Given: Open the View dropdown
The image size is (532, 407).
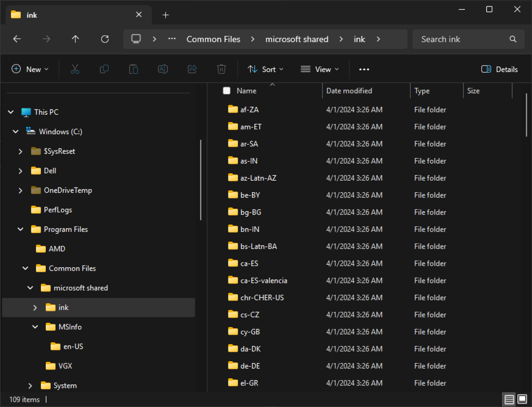Looking at the screenshot, I should (x=320, y=69).
